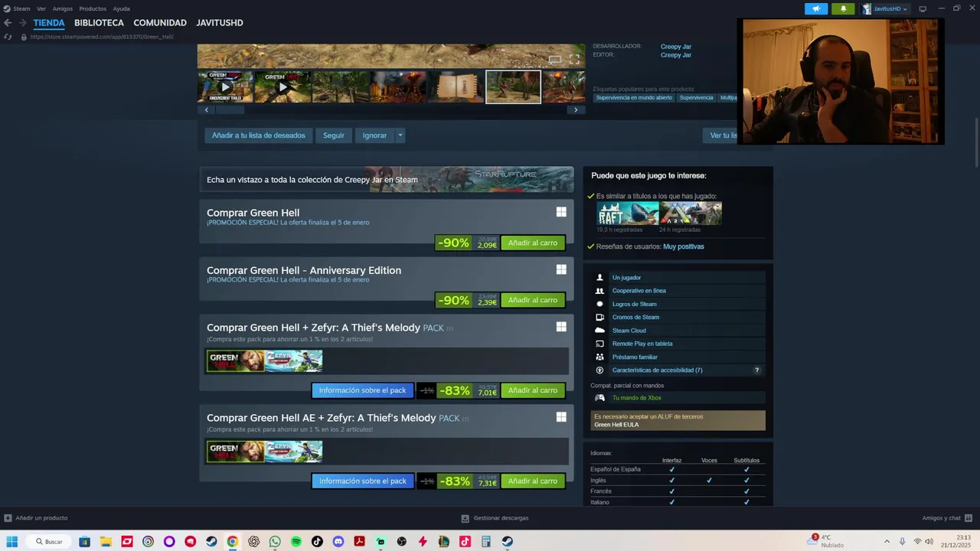The image size is (980, 551).
Task: Open the Windows Start menu
Action: [x=12, y=542]
